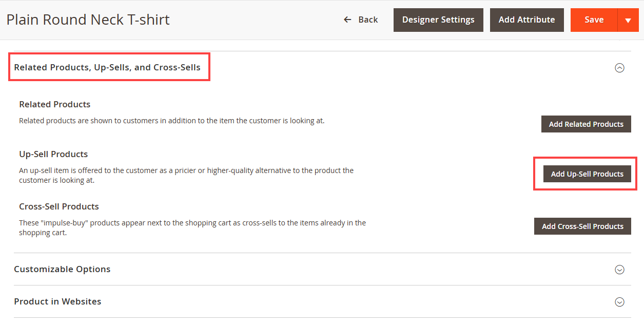This screenshot has width=644, height=324.
Task: Open the Save dropdown arrow
Action: 628,20
